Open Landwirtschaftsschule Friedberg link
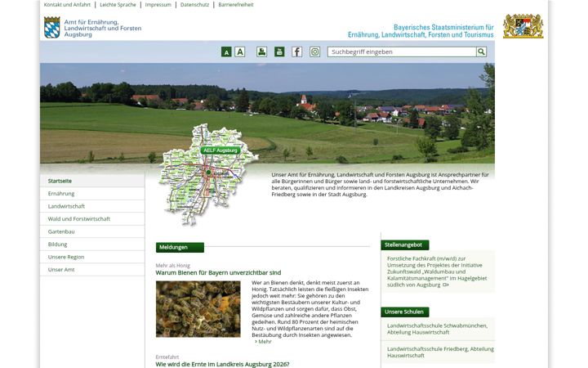The height and width of the screenshot is (368, 588). 440,352
